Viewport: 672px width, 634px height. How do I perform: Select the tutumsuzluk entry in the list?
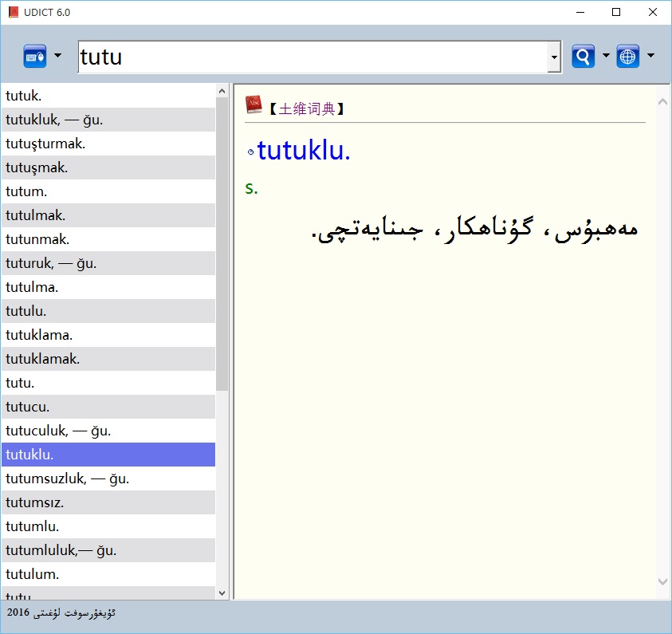(x=67, y=478)
